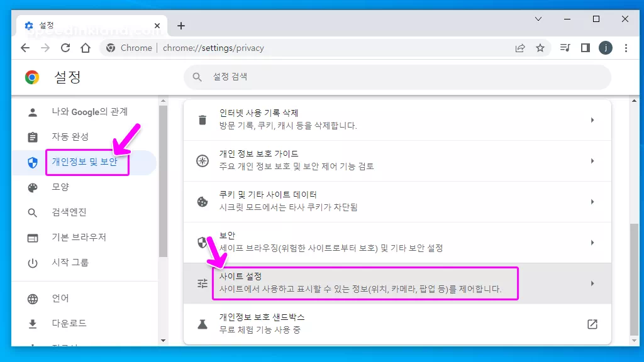The image size is (644, 362).
Task: Close the 설정 tab
Action: (x=157, y=26)
